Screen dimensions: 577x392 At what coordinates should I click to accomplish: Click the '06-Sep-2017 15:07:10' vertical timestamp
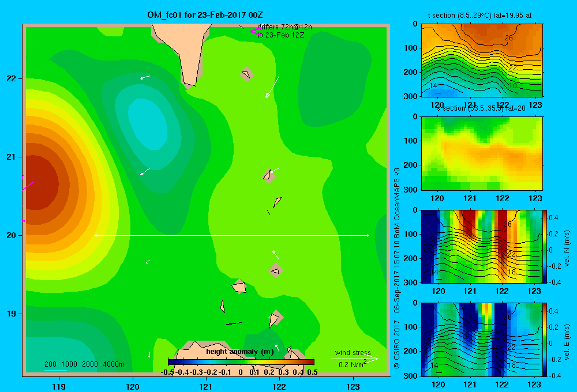click(x=397, y=277)
